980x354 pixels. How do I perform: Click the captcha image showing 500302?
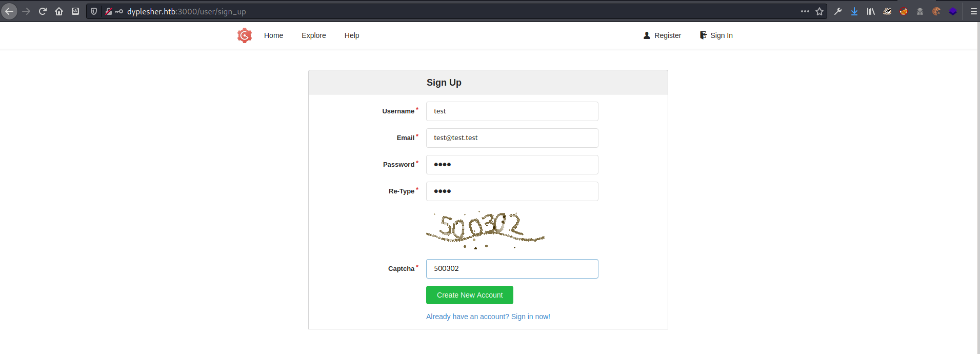485,229
